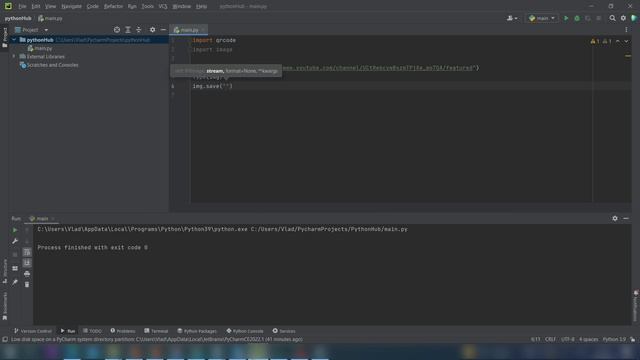Click CRLF line separator in status bar
Image resolution: width=640 pixels, height=360 pixels.
(550, 340)
